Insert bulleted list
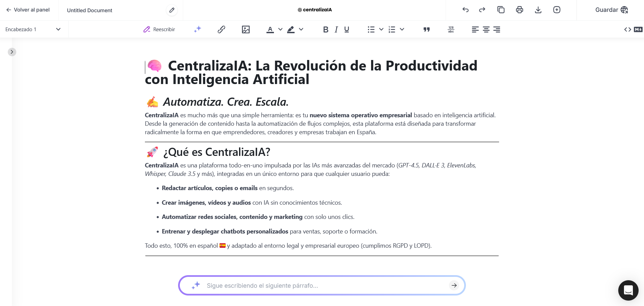Image resolution: width=644 pixels, height=306 pixels. click(371, 29)
